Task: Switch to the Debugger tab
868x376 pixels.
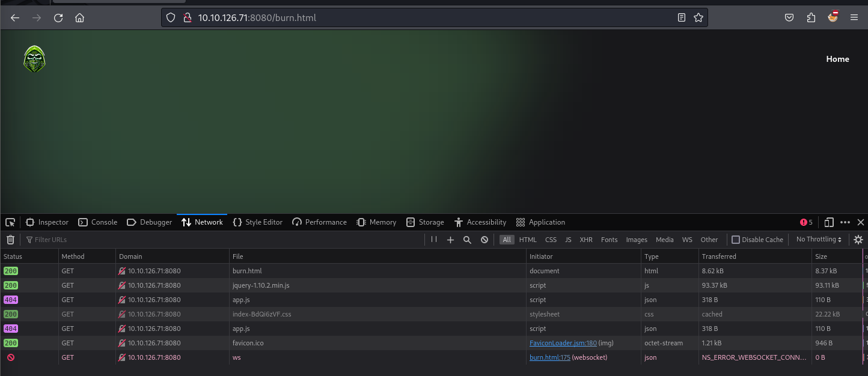Action: [x=150, y=222]
